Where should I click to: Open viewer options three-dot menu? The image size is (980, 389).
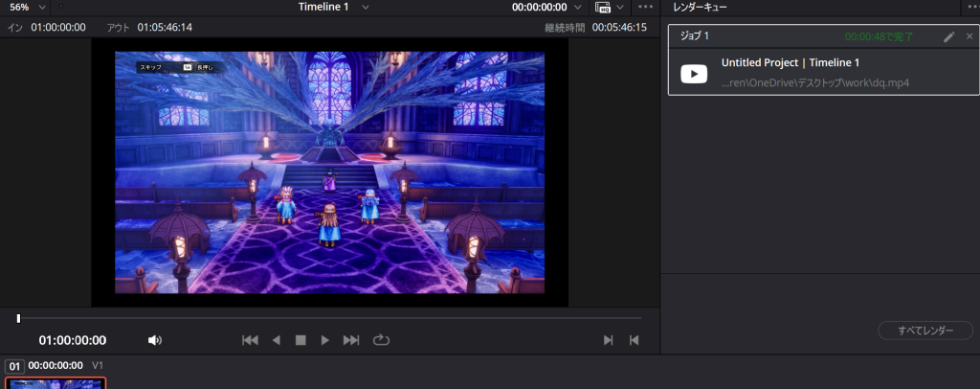coord(645,7)
